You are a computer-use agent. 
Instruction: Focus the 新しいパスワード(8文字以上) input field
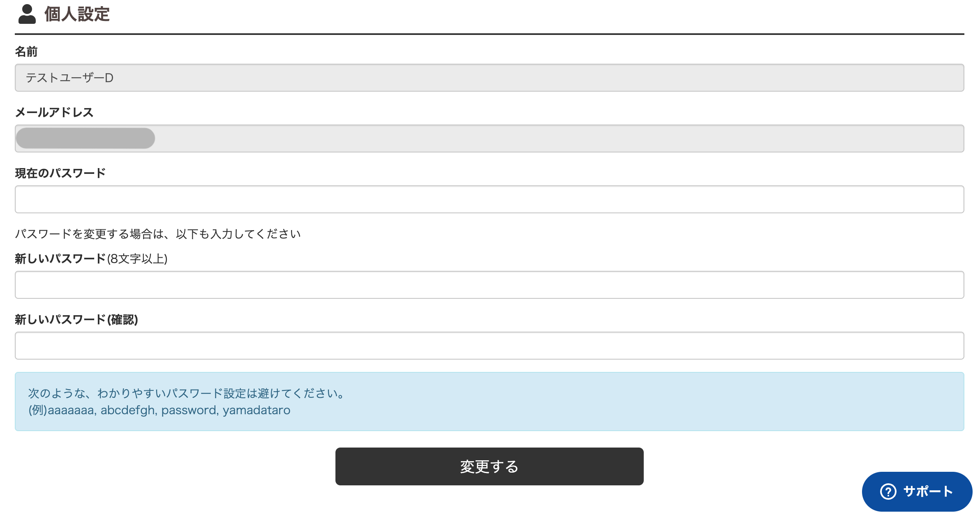(x=489, y=285)
